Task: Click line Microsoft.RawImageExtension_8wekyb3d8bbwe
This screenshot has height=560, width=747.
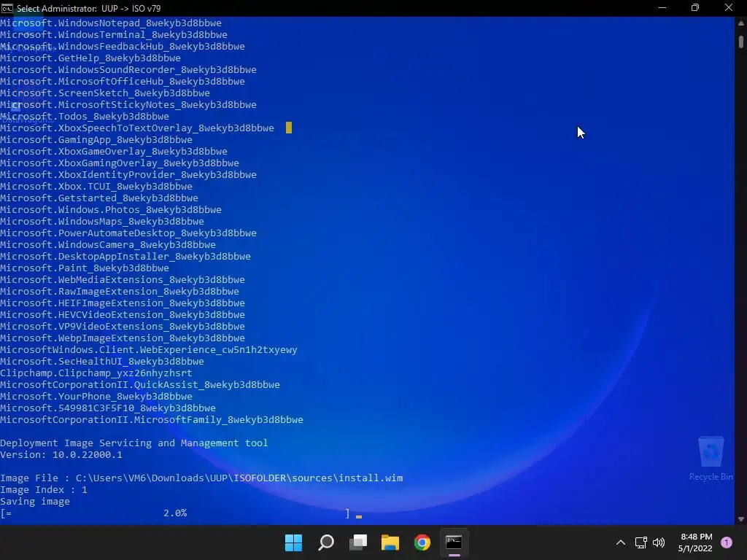Action: 120,292
